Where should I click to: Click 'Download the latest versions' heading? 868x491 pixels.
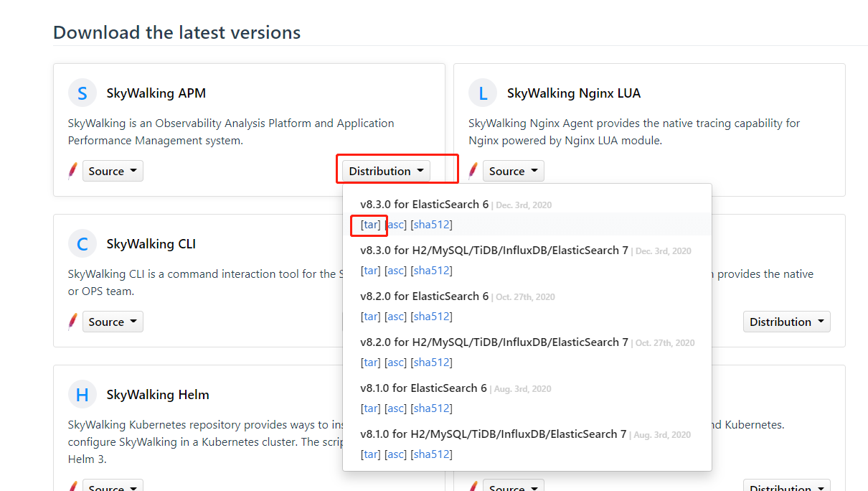click(176, 32)
